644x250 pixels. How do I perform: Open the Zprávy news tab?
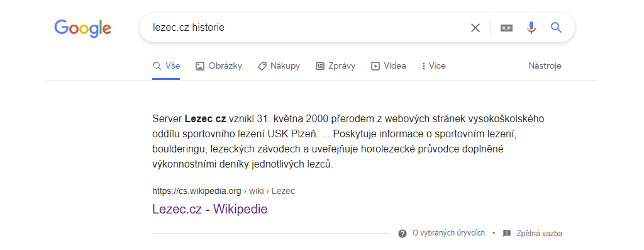(x=336, y=65)
